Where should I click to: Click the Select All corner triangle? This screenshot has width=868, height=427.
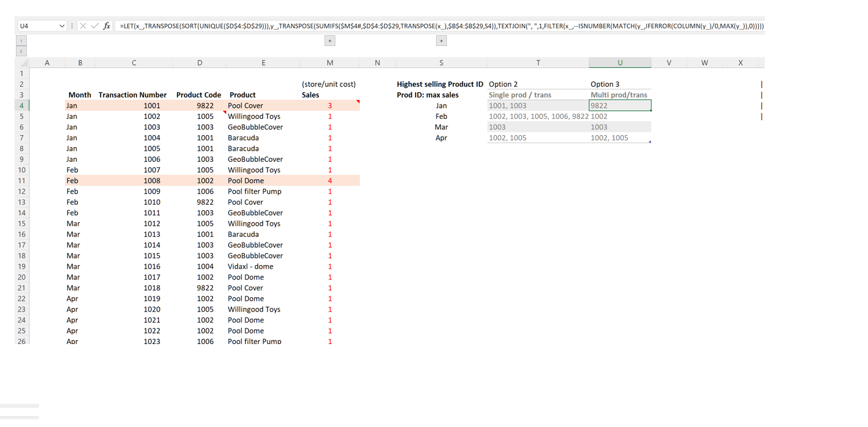pos(23,63)
